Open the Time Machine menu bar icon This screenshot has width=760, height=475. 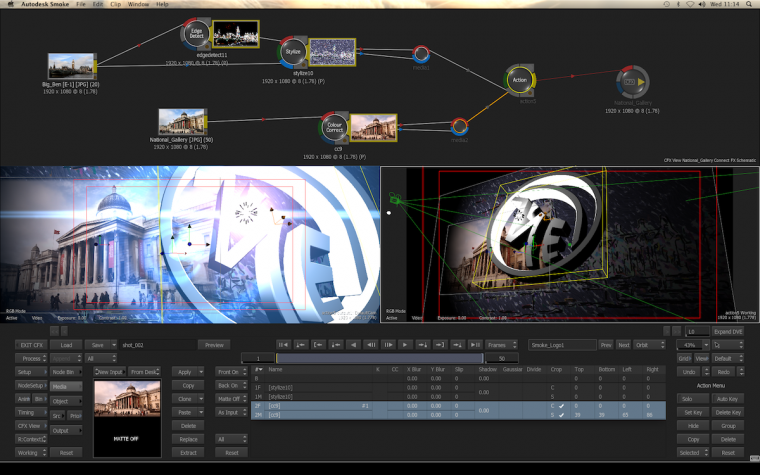click(666, 4)
